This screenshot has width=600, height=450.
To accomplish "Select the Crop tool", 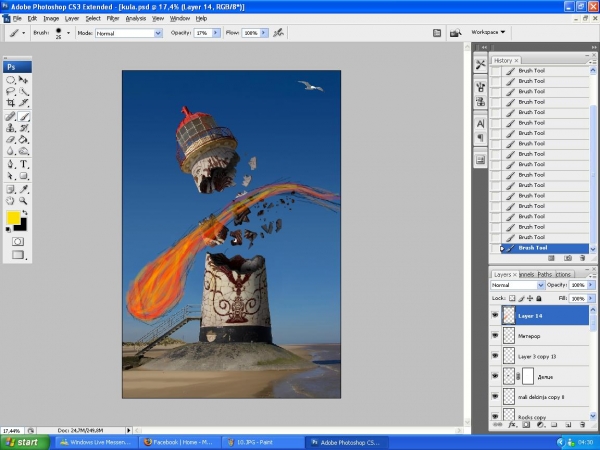I will [10, 103].
